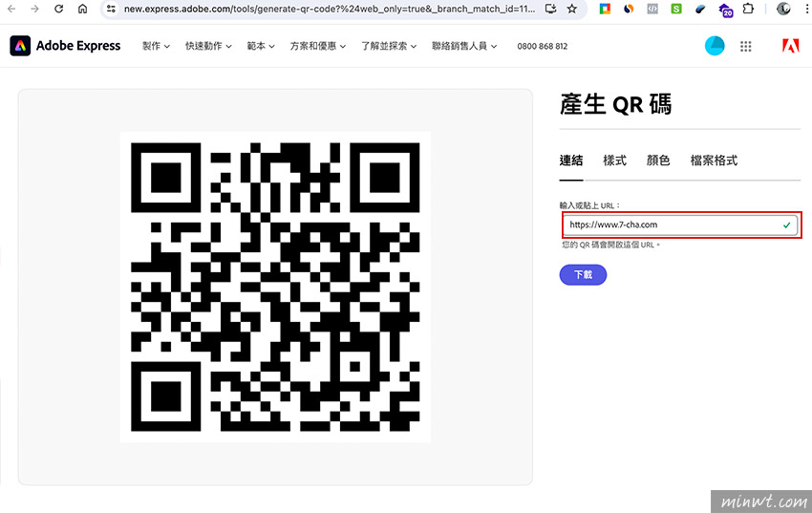
Task: Bookmark this page with the star
Action: (x=572, y=9)
